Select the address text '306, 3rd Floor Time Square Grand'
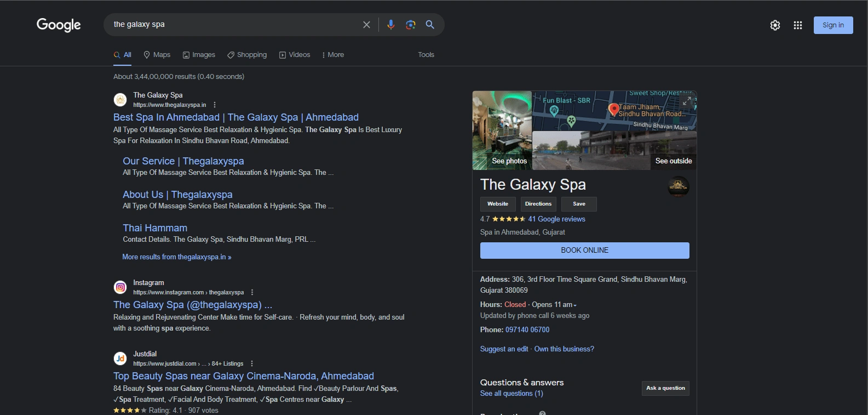The width and height of the screenshot is (868, 415). [565, 280]
